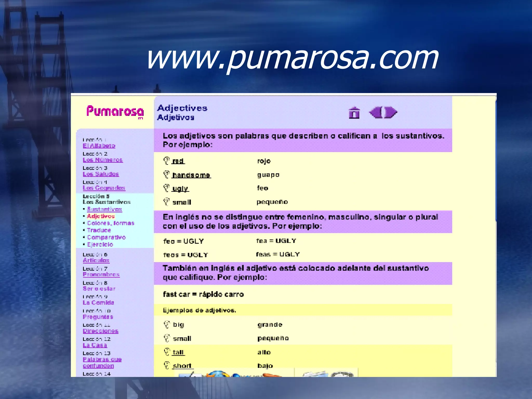Select 'Adjetivos' sub-lesson
This screenshot has width=532, height=399.
[x=101, y=216]
